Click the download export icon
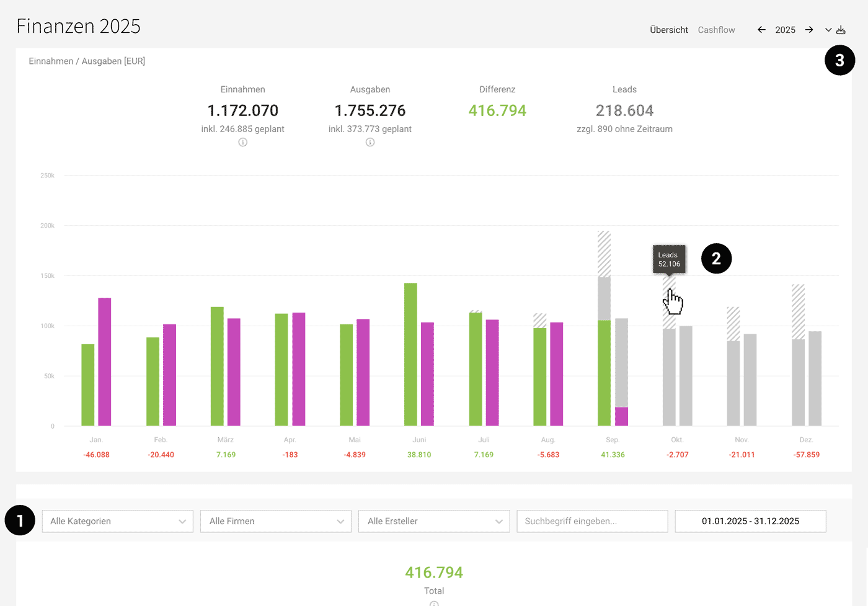868x606 pixels. (841, 30)
